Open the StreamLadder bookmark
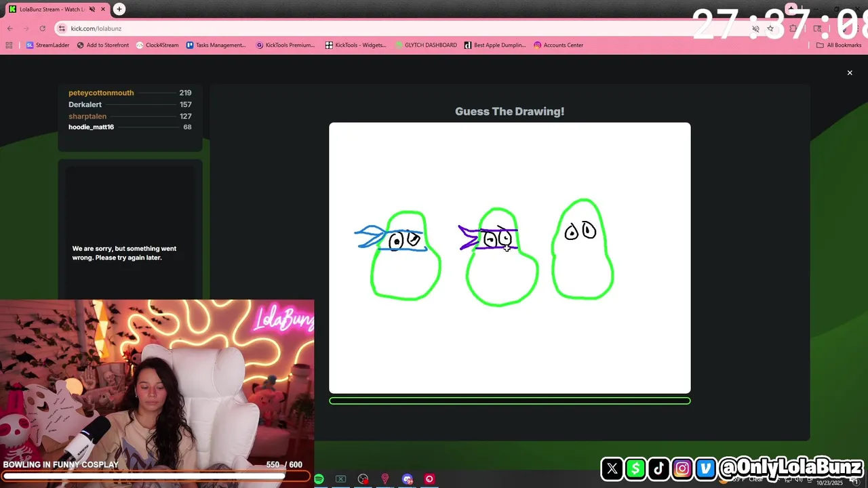Screen dimensions: 868x488 (x=47, y=45)
